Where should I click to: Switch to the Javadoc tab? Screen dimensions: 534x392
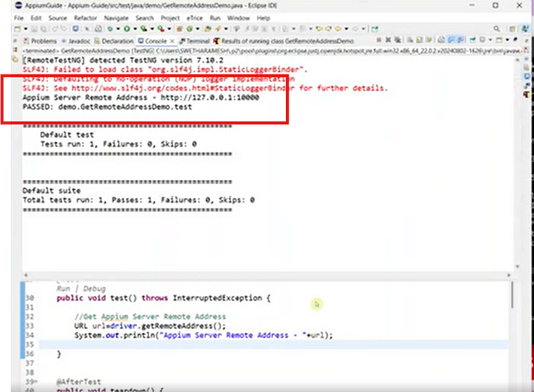tap(76, 41)
